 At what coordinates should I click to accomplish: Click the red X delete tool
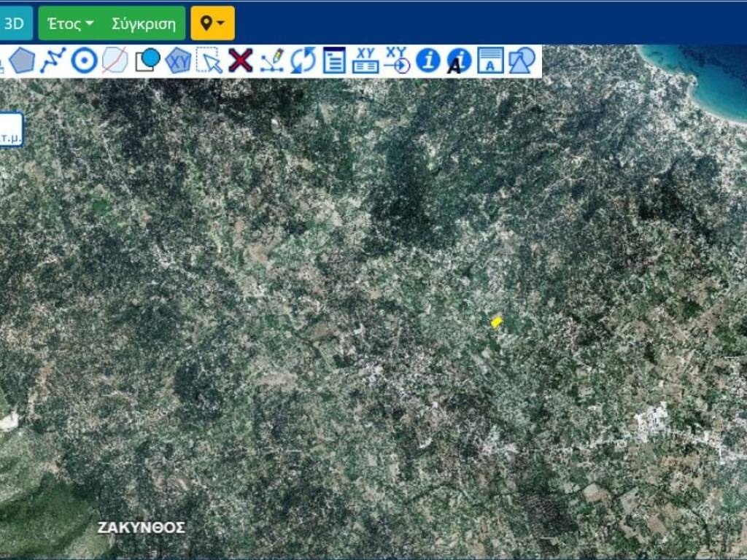240,61
